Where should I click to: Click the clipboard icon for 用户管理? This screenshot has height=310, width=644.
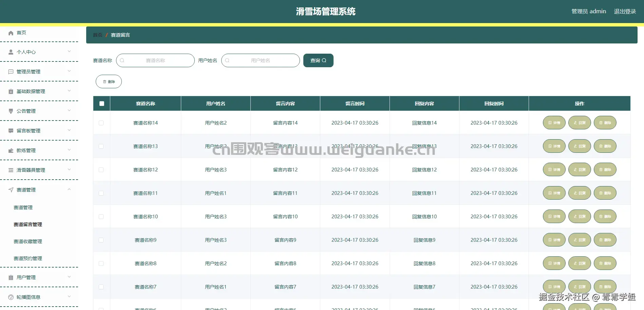coord(11,277)
